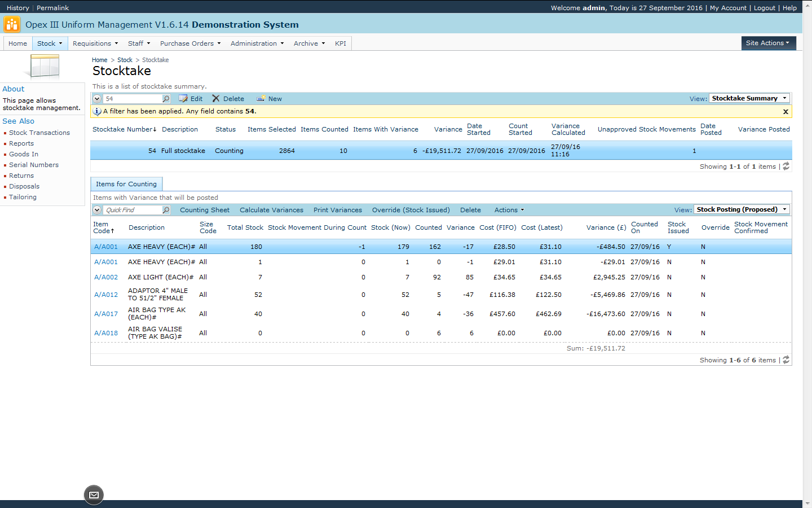The height and width of the screenshot is (508, 812).
Task: Click the Quick Find input field
Action: tap(133, 210)
